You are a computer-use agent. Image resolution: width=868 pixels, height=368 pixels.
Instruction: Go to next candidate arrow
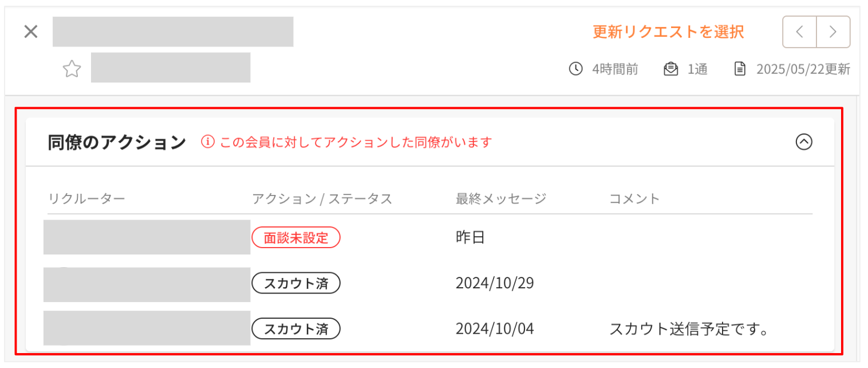pos(833,32)
